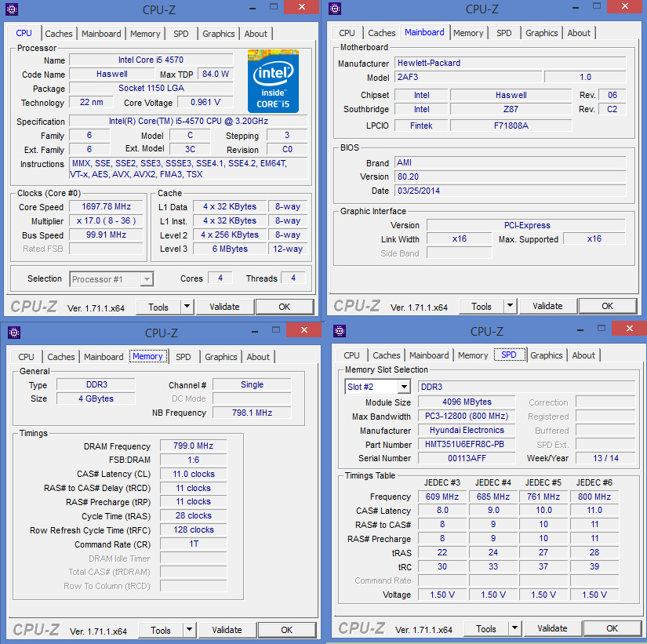This screenshot has width=647, height=644.
Task: Close the SPD tab window
Action: 629,328
